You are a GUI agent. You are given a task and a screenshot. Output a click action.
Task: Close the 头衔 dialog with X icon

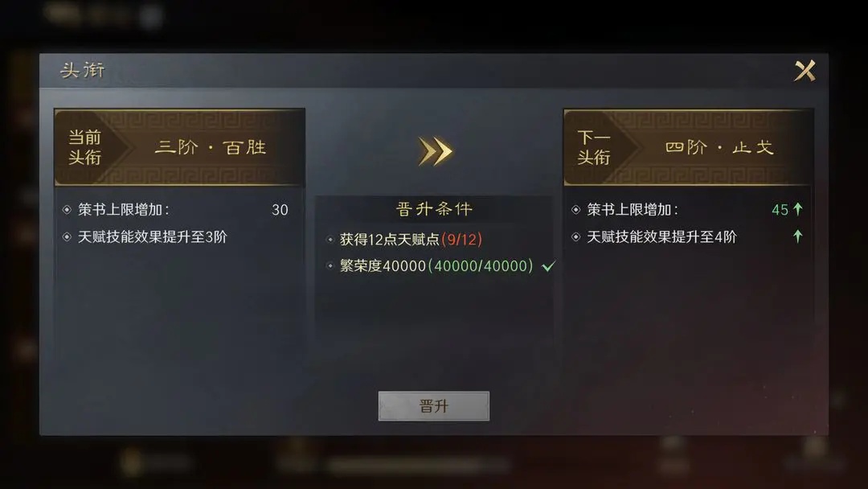tap(805, 70)
